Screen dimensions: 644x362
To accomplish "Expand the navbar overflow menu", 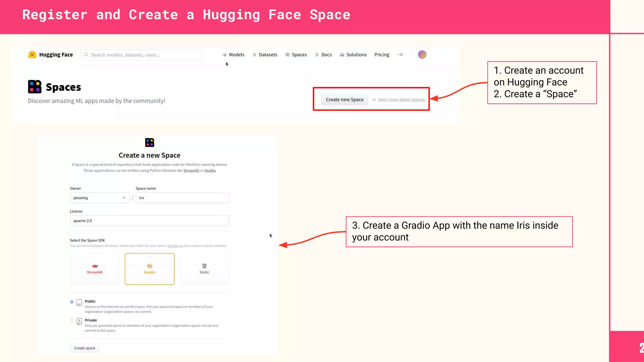I will click(400, 55).
